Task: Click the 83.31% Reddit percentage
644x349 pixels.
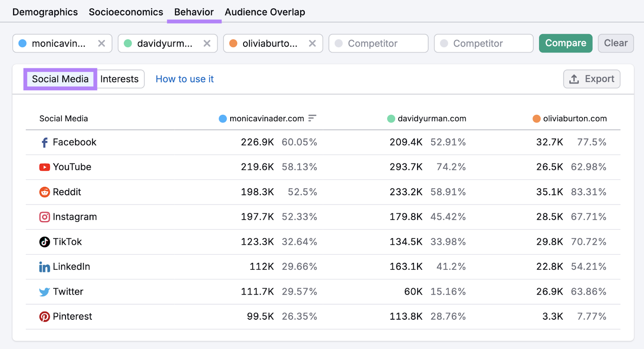Action: (x=588, y=192)
